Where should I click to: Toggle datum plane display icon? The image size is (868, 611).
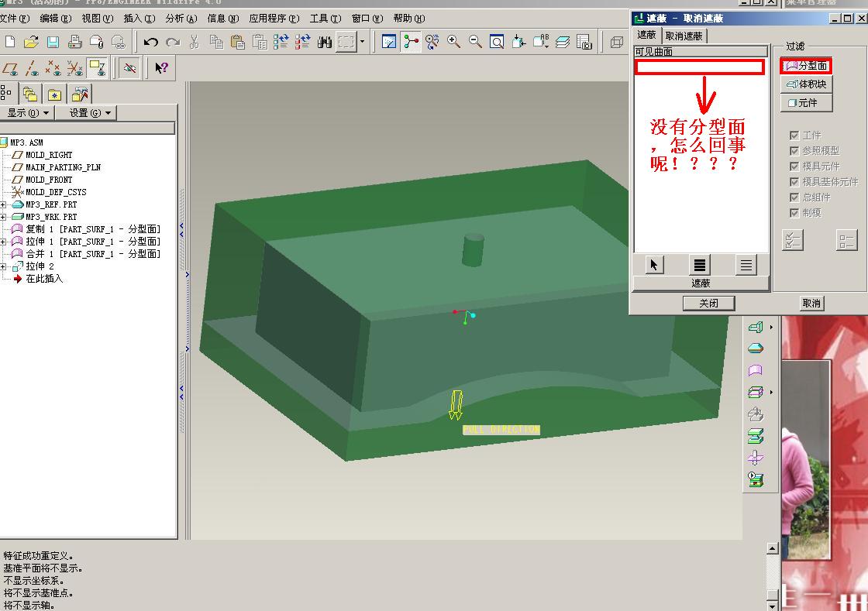pos(9,69)
